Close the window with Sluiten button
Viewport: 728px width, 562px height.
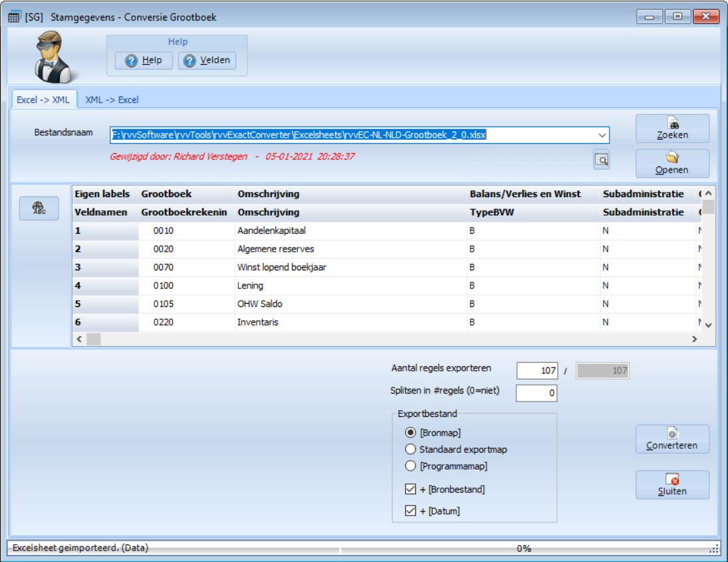point(672,485)
